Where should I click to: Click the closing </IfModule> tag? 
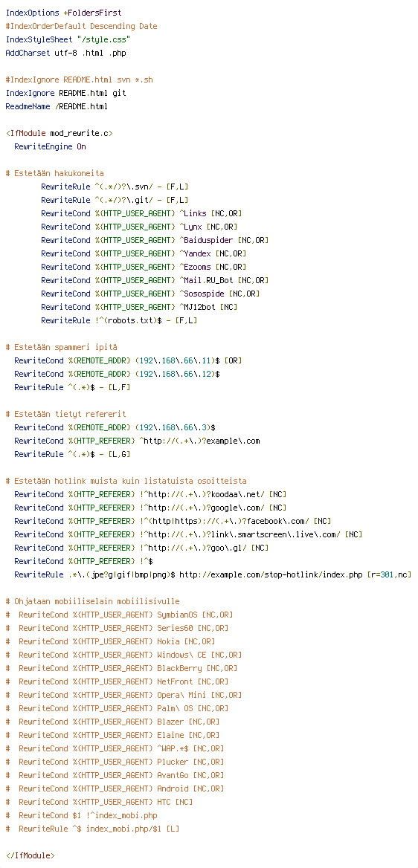[30, 856]
